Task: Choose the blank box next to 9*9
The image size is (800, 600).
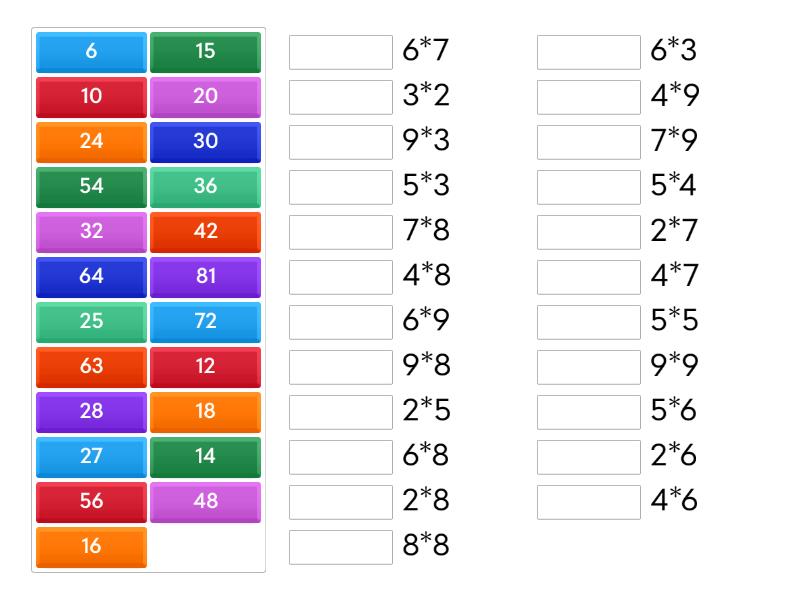Action: click(589, 367)
